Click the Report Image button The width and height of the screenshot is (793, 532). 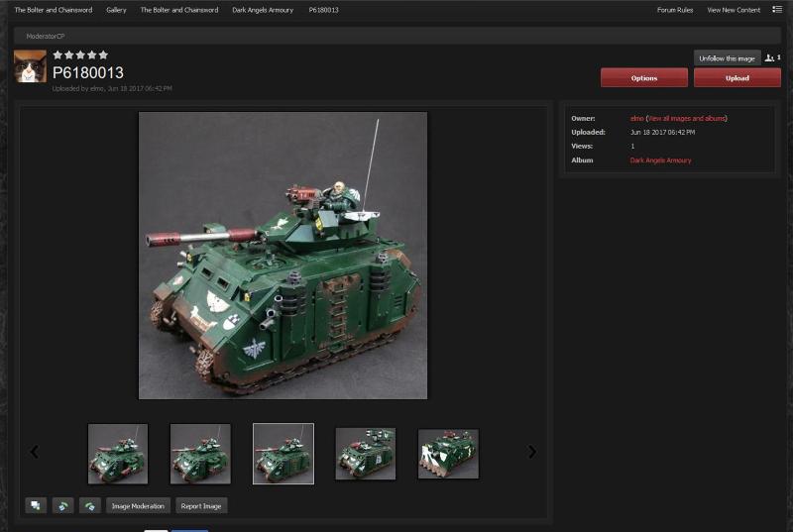tap(201, 505)
